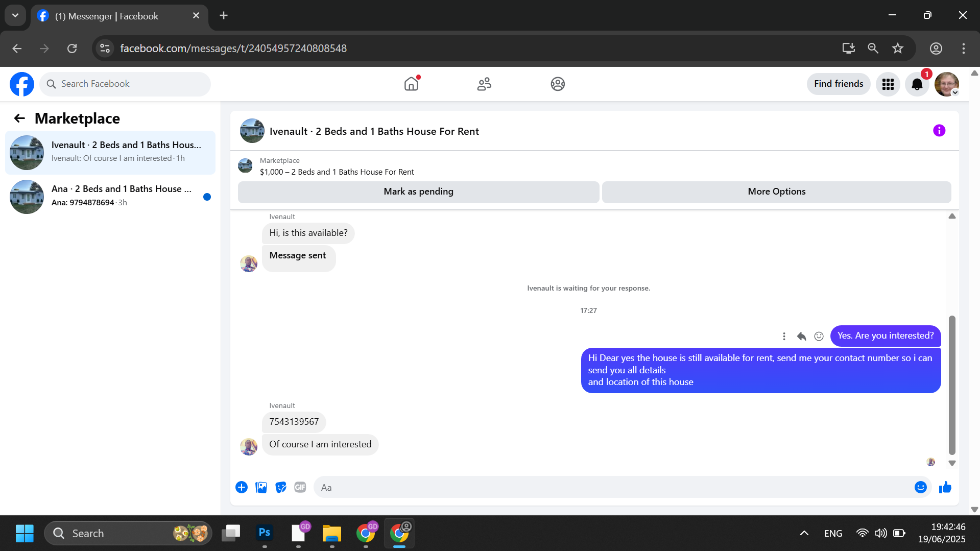Open the Chrome profile icon
Screen dimensions: 980x551
point(936,49)
